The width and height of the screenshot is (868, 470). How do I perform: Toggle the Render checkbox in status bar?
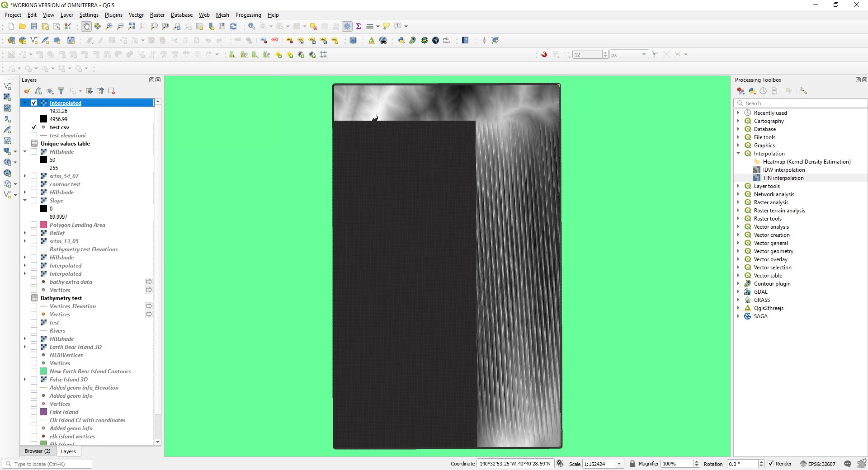(x=771, y=464)
